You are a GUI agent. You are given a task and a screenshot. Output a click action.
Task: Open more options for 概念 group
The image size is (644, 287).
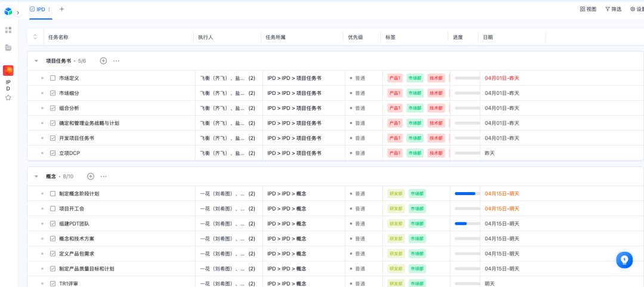coord(104,176)
